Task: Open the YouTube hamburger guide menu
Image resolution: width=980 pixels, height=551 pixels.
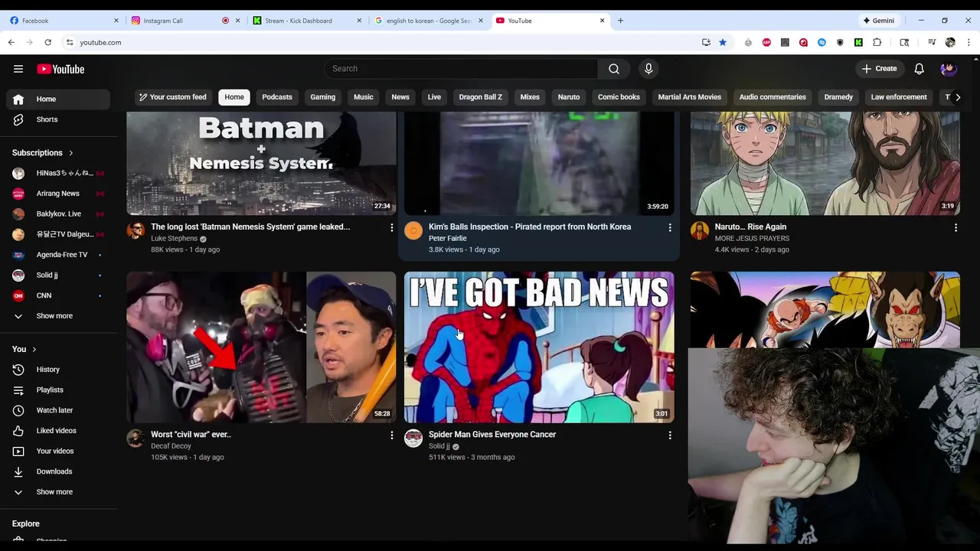Action: (x=18, y=69)
